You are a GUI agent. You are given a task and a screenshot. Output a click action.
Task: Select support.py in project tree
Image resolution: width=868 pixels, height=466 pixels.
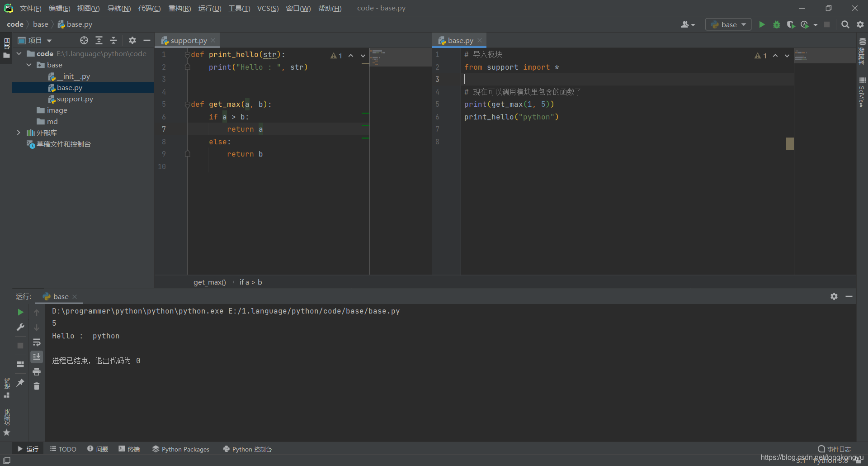pyautogui.click(x=75, y=99)
